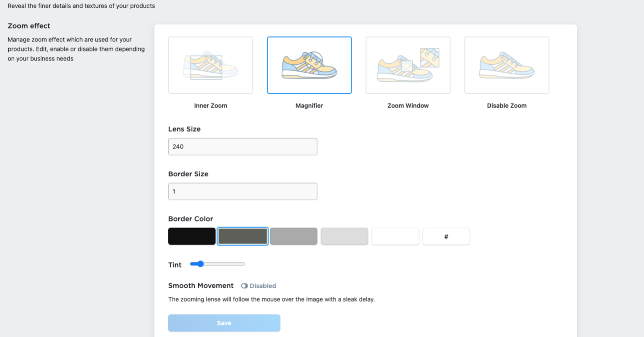
Task: Click the Disable Zoom label
Action: (x=507, y=105)
